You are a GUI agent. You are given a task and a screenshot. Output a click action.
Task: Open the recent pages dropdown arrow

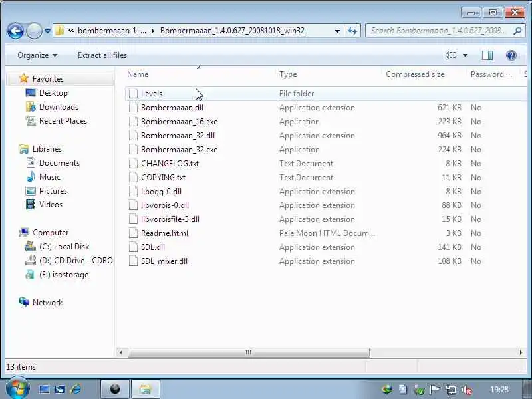[x=47, y=31]
